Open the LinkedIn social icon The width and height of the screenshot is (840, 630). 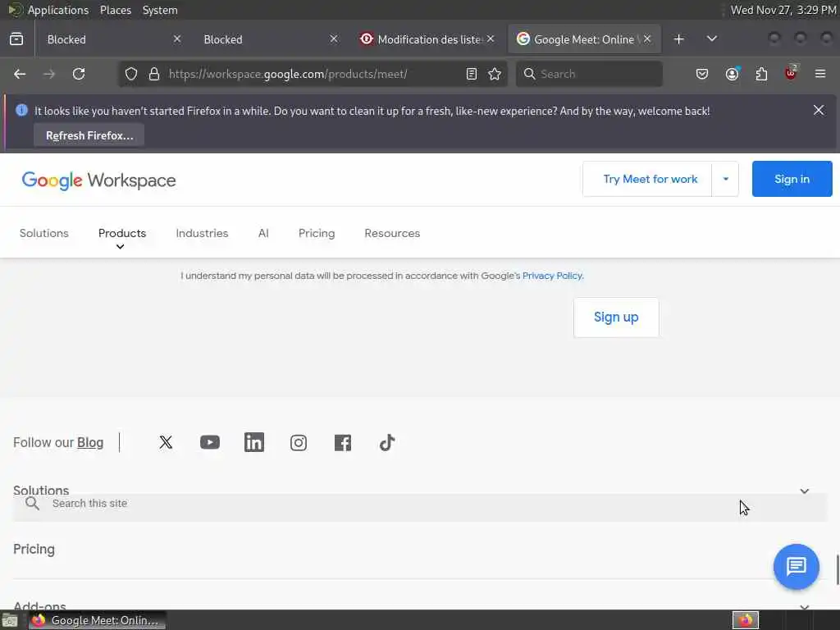point(254,442)
